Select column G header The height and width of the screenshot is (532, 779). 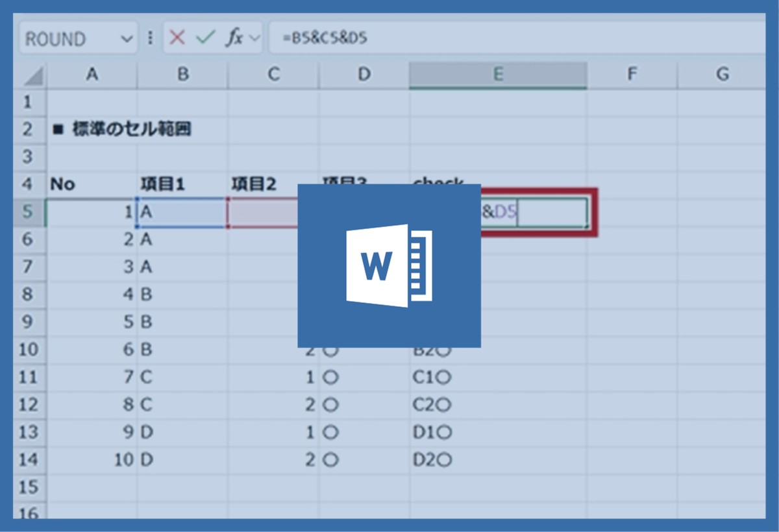pos(722,75)
